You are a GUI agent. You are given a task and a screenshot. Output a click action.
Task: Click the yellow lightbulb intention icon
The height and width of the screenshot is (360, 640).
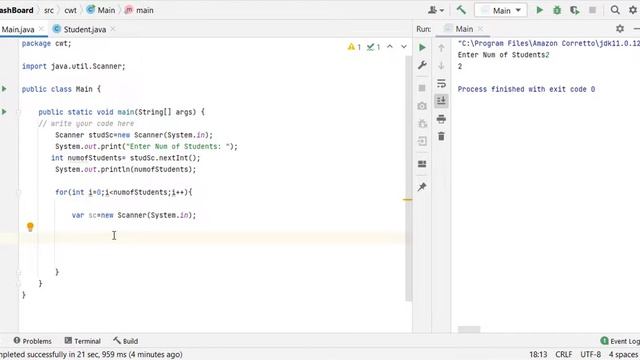30,227
